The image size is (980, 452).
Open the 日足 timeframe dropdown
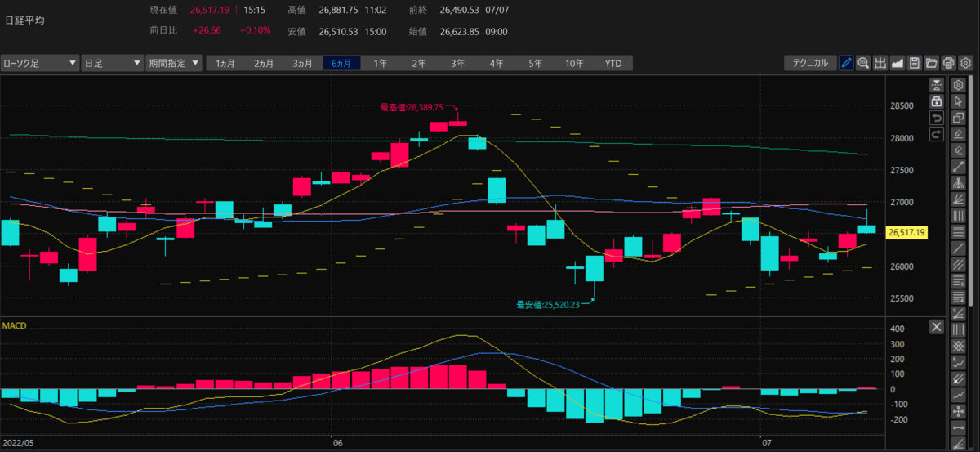(x=112, y=63)
